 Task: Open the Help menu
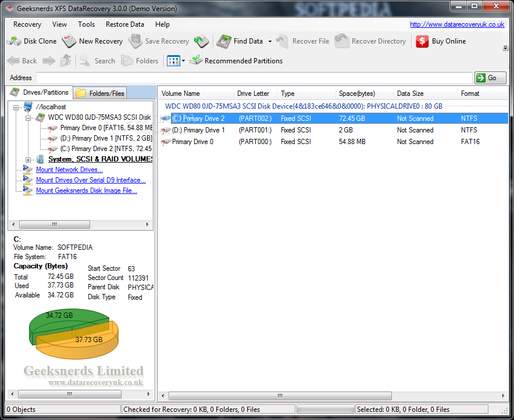point(162,24)
